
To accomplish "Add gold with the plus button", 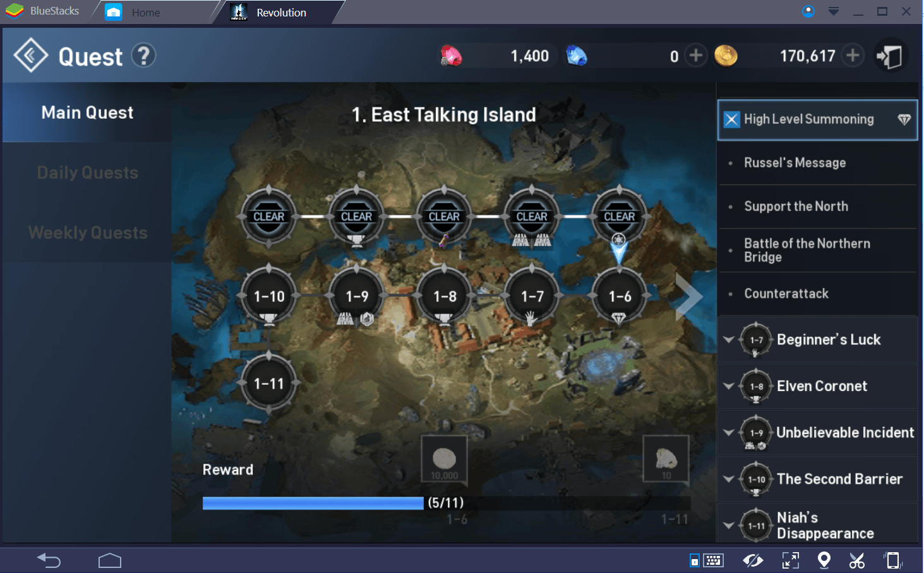I will pyautogui.click(x=852, y=56).
